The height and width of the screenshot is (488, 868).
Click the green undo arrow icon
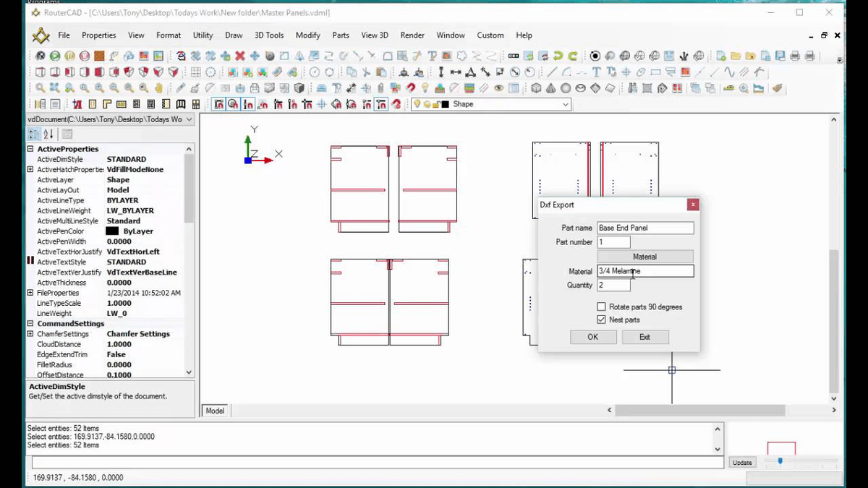pyautogui.click(x=557, y=56)
